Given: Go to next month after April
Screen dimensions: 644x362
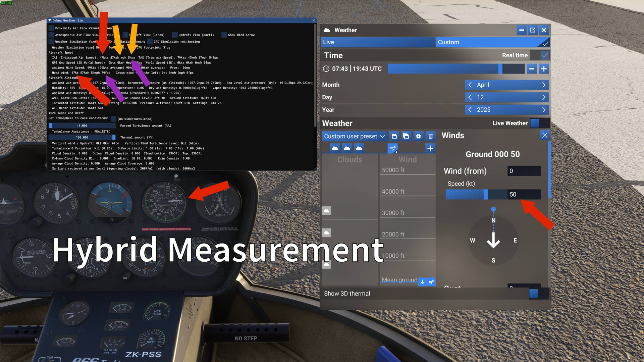Looking at the screenshot, I should (543, 85).
